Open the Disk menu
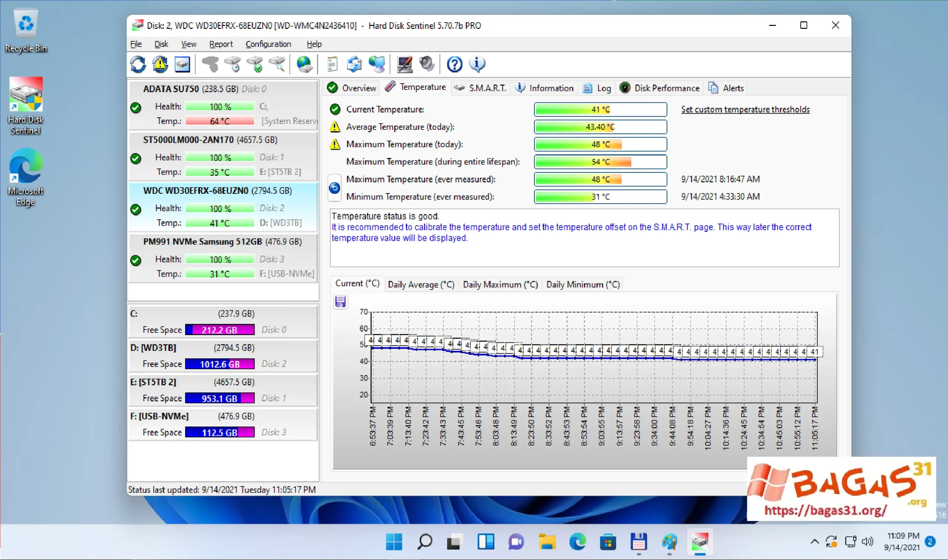The image size is (948, 560). point(161,44)
